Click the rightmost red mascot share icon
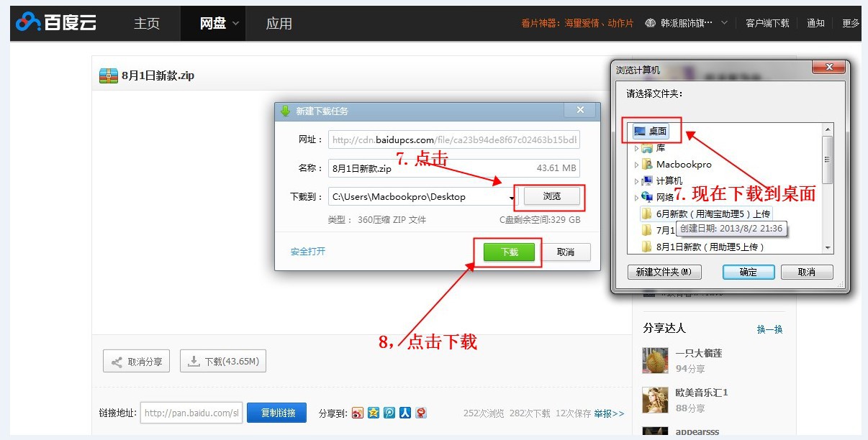The width and height of the screenshot is (868, 440). point(421,413)
